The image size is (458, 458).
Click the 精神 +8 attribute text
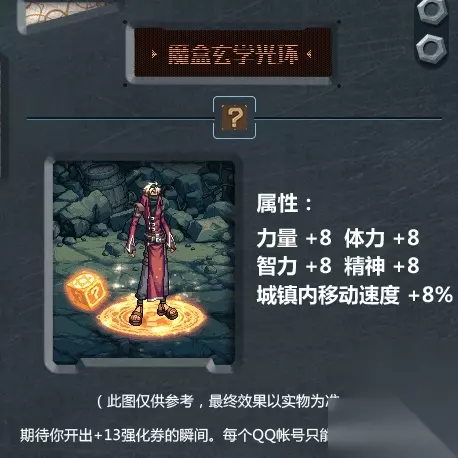click(x=382, y=266)
